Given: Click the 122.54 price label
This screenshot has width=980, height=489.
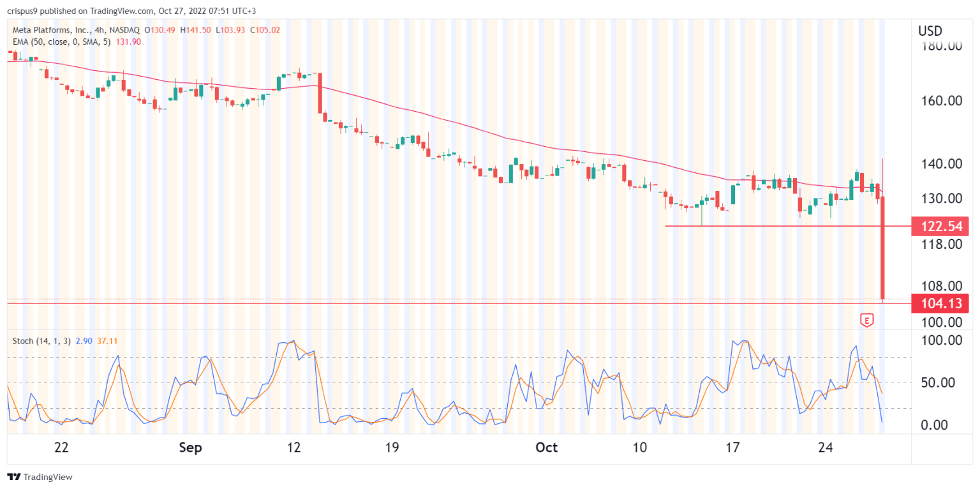Looking at the screenshot, I should point(940,226).
